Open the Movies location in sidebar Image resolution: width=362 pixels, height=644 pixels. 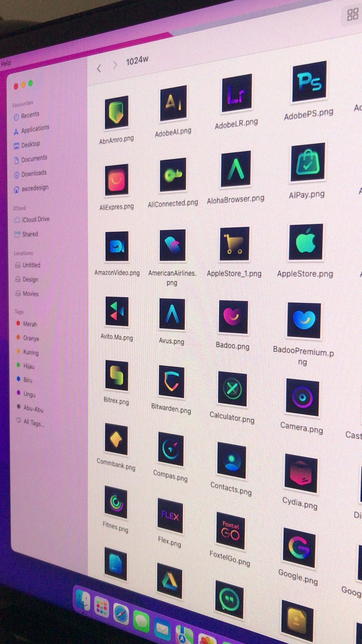click(x=27, y=294)
